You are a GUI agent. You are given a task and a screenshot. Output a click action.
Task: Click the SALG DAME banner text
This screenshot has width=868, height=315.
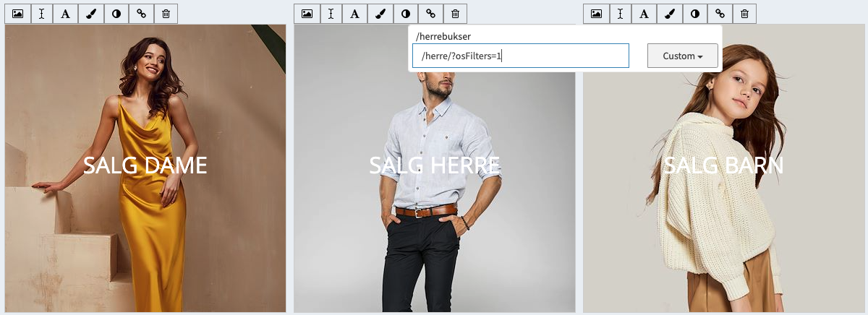pyautogui.click(x=145, y=165)
